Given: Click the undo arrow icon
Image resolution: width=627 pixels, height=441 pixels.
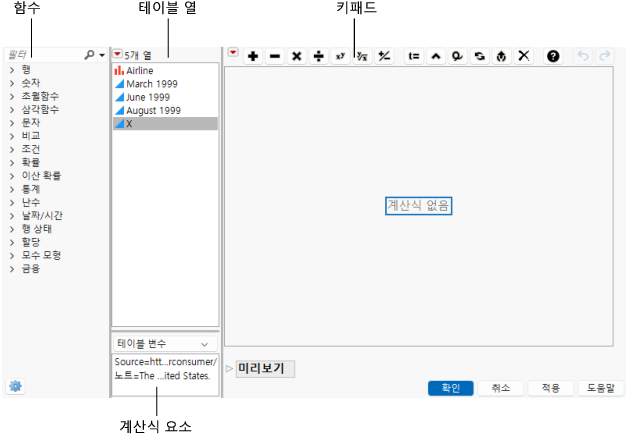Looking at the screenshot, I should pyautogui.click(x=583, y=56).
